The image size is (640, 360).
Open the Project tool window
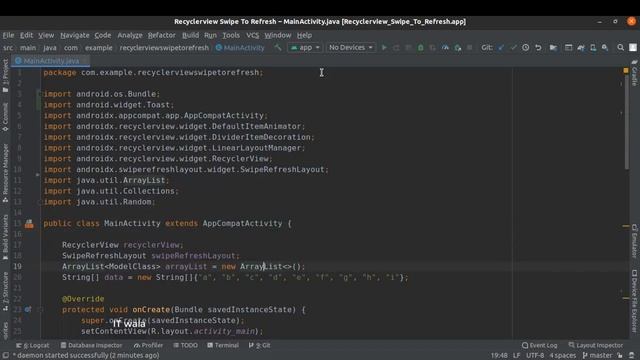[5, 76]
